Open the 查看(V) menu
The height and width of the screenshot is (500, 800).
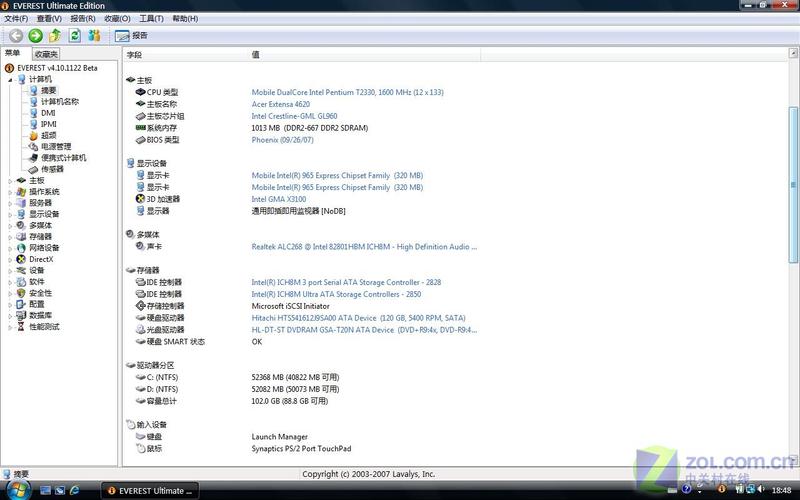(x=49, y=18)
